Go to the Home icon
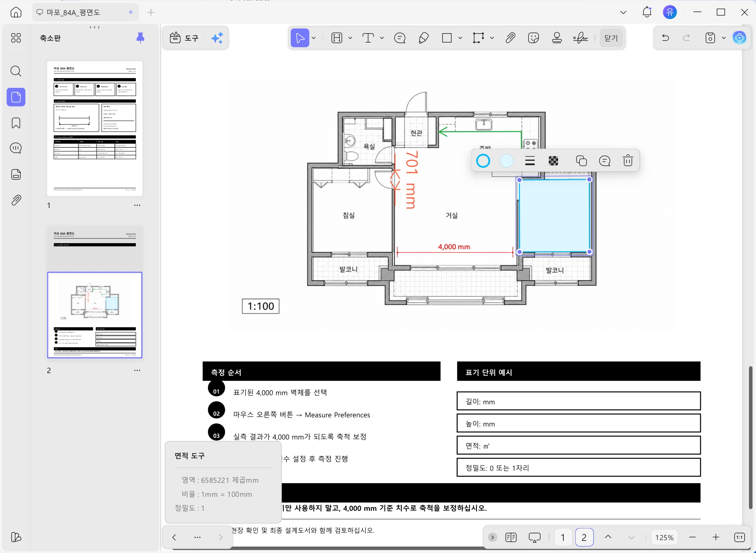The height and width of the screenshot is (553, 756). [16, 12]
